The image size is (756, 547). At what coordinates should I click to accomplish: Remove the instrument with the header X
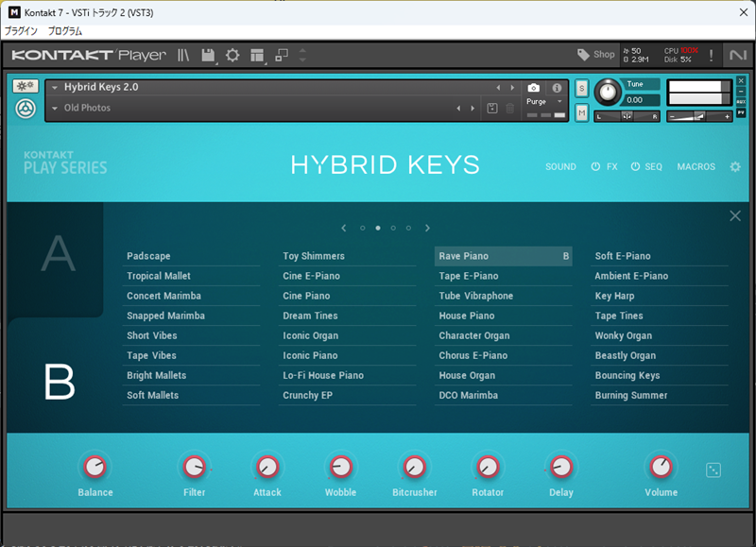741,81
